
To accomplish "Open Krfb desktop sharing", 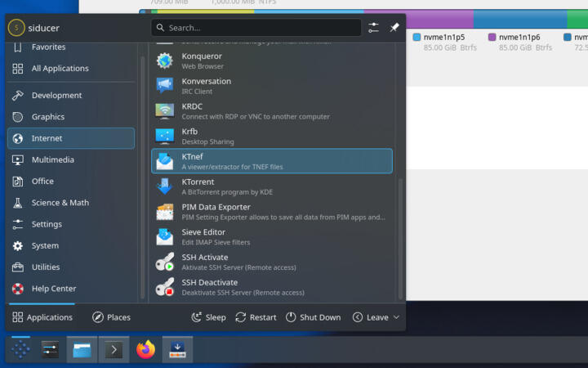I will [272, 137].
